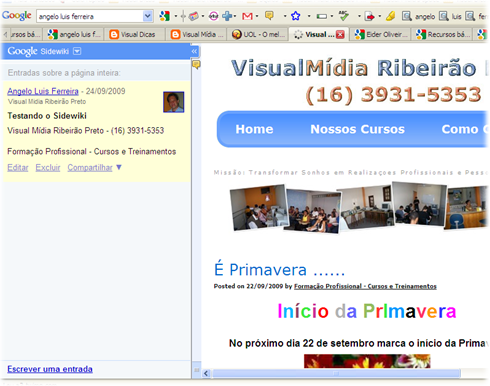The image size is (490, 386).
Task: Open Gmail from the toolbar icon
Action: (x=247, y=16)
